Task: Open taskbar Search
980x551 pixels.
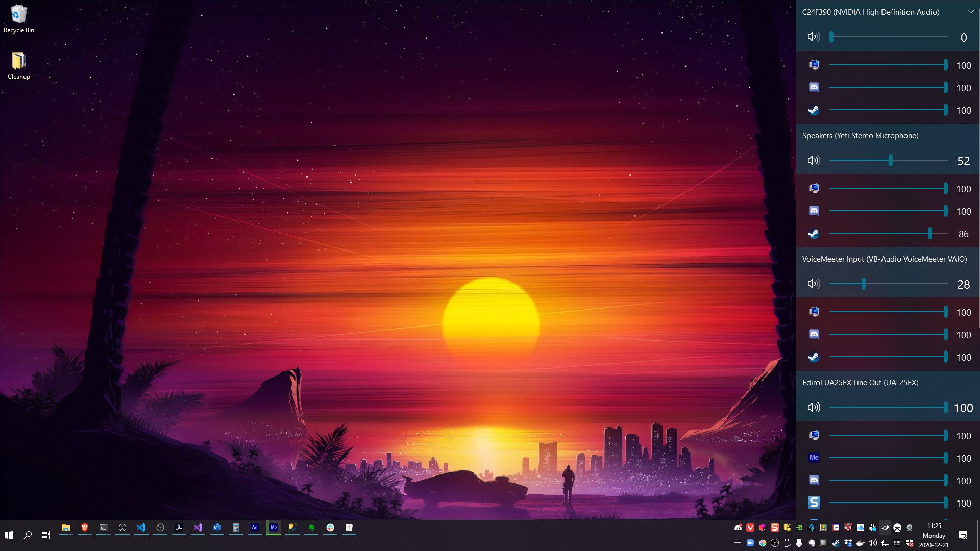Action: pos(28,535)
